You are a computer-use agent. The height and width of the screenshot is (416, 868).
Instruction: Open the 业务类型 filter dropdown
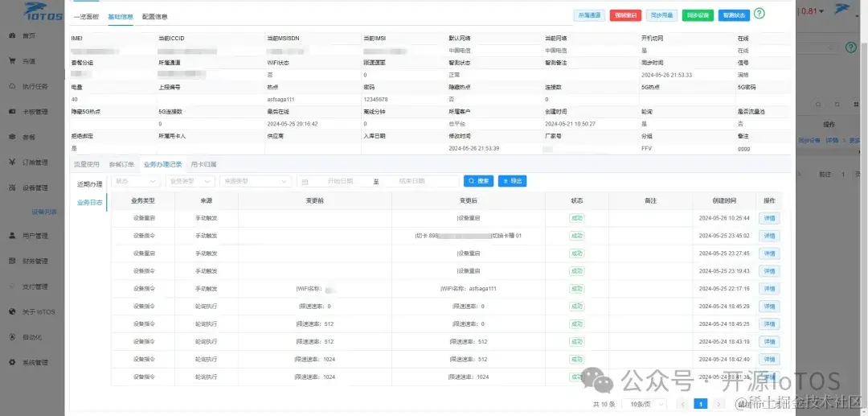[x=190, y=181]
